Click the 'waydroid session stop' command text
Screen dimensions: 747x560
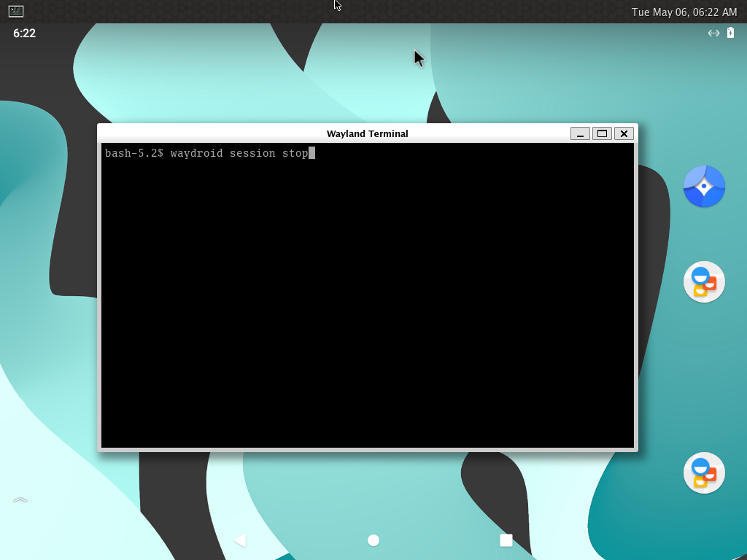point(239,153)
